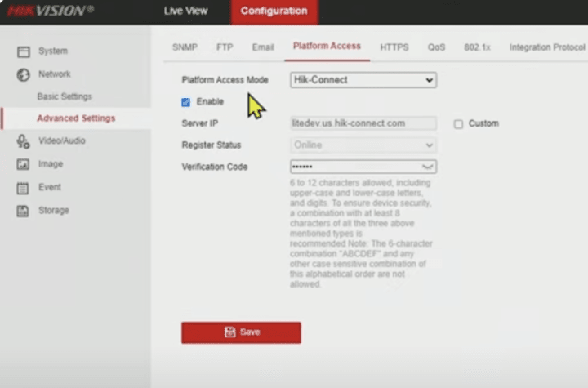Viewport: 588px width, 388px height.
Task: Switch to the Live View tab
Action: 185,11
